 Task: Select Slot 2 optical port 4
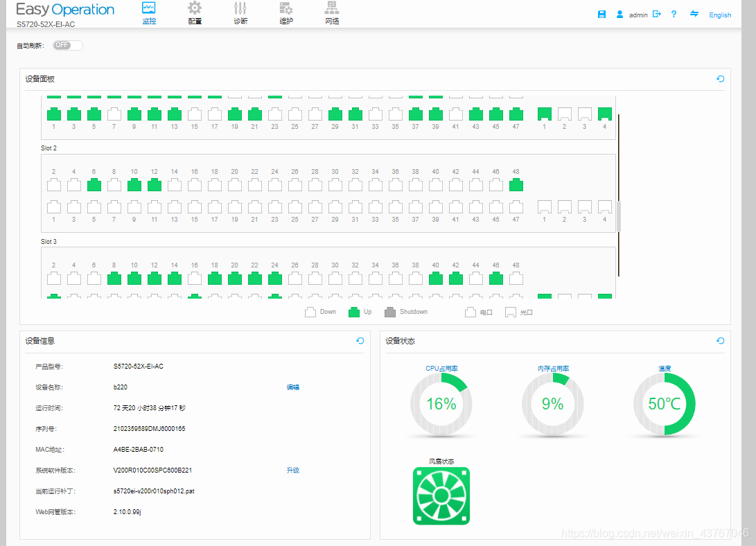[x=605, y=206]
